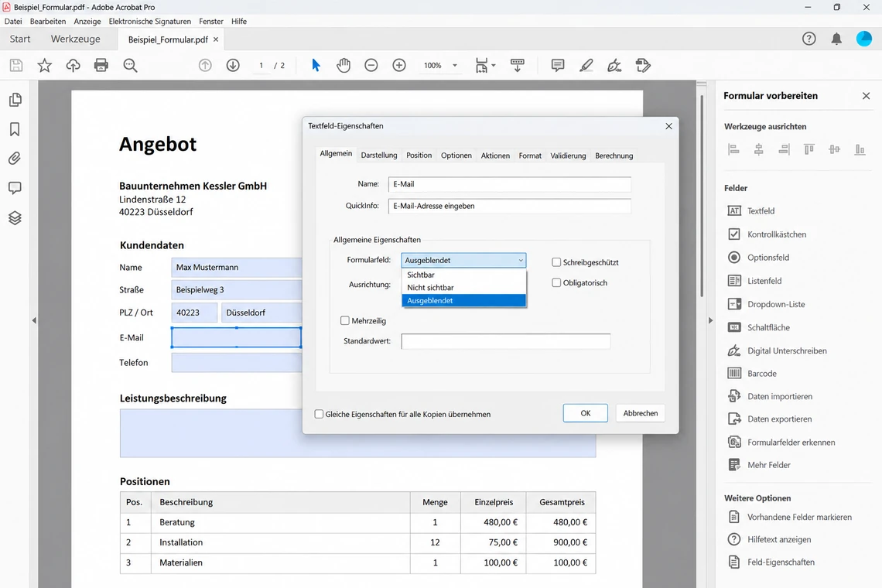The image size is (882, 588).
Task: Open the Validierung tab
Action: (x=568, y=156)
